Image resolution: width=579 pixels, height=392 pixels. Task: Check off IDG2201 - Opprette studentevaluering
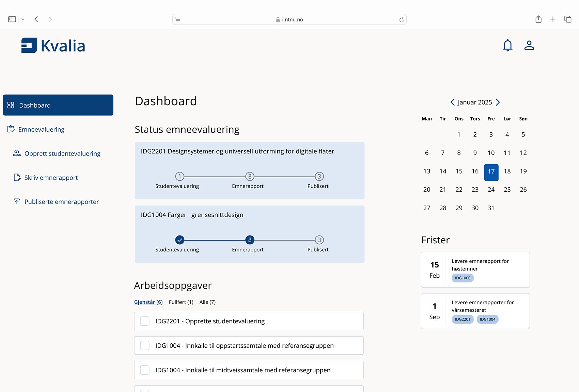click(x=145, y=321)
